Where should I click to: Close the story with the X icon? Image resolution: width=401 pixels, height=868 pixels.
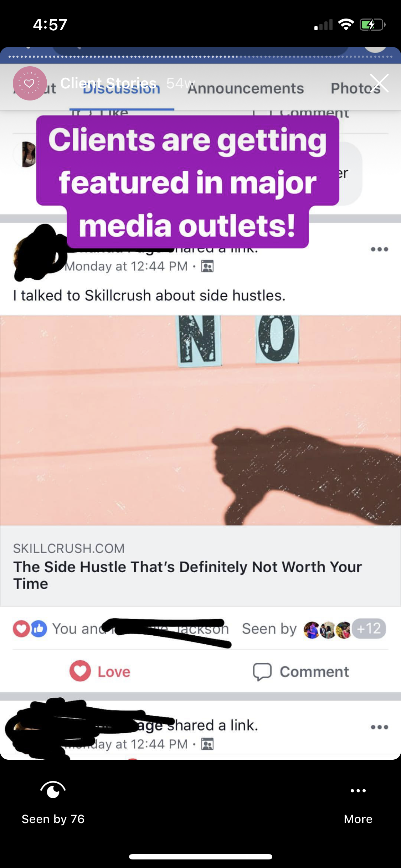pos(379,83)
